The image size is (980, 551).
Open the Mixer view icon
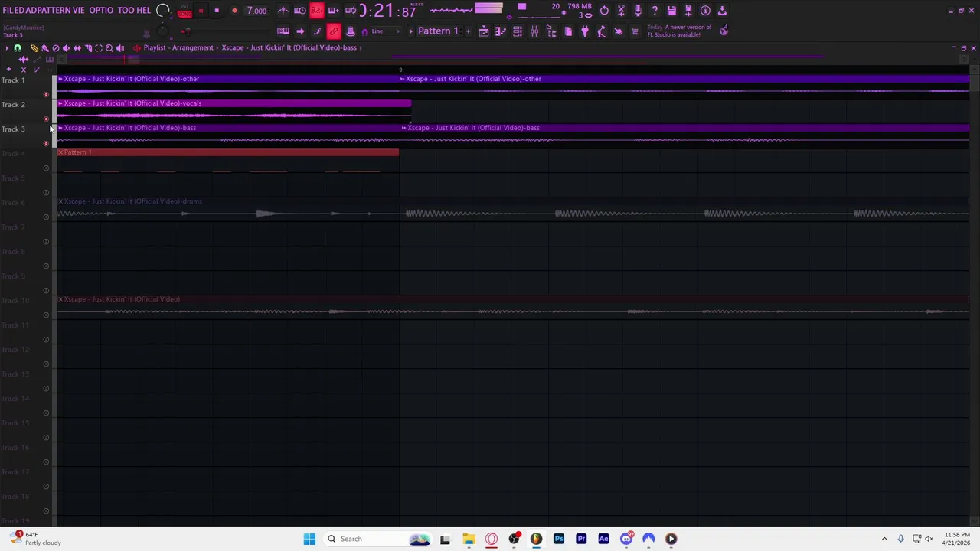534,31
